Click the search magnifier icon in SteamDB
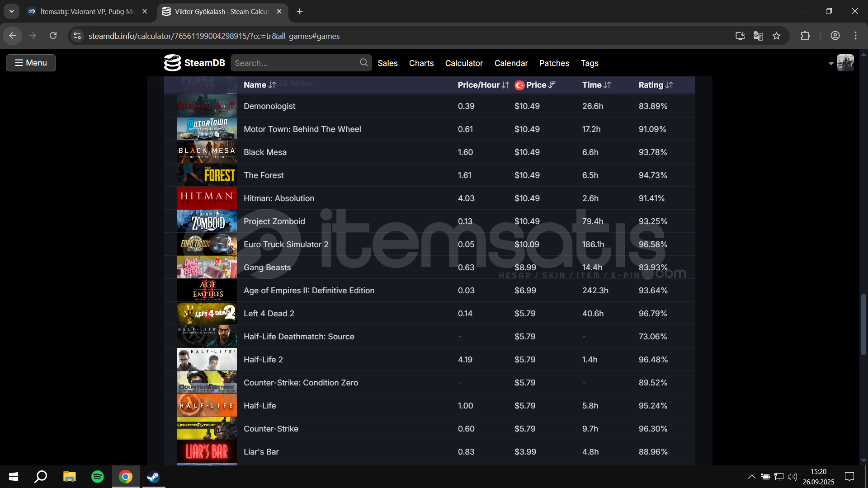The height and width of the screenshot is (488, 868). 363,63
